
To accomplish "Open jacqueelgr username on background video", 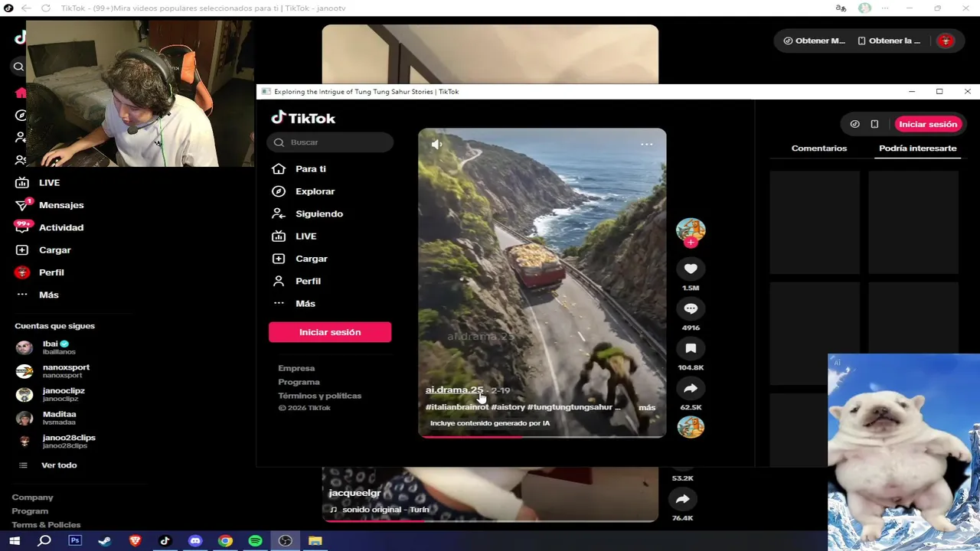I will coord(354,493).
